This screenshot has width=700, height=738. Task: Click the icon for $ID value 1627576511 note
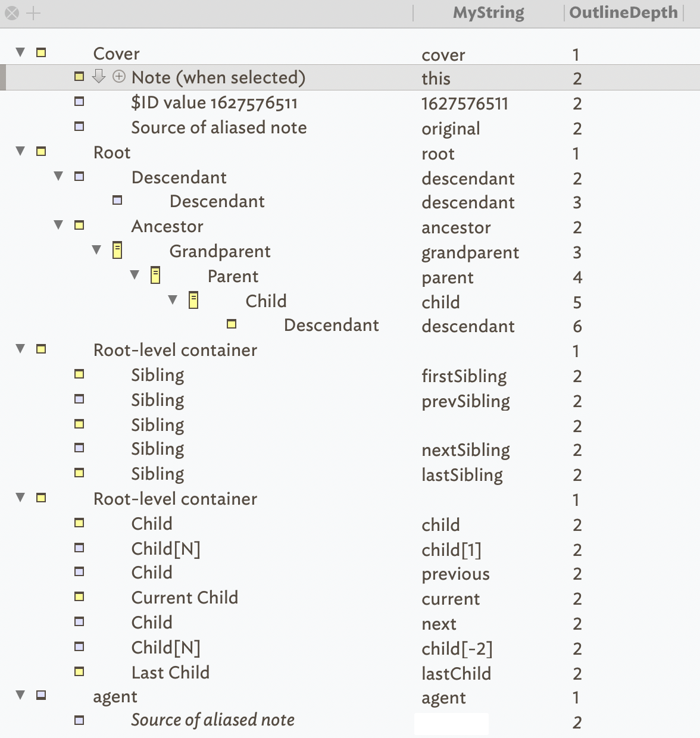pyautogui.click(x=79, y=102)
